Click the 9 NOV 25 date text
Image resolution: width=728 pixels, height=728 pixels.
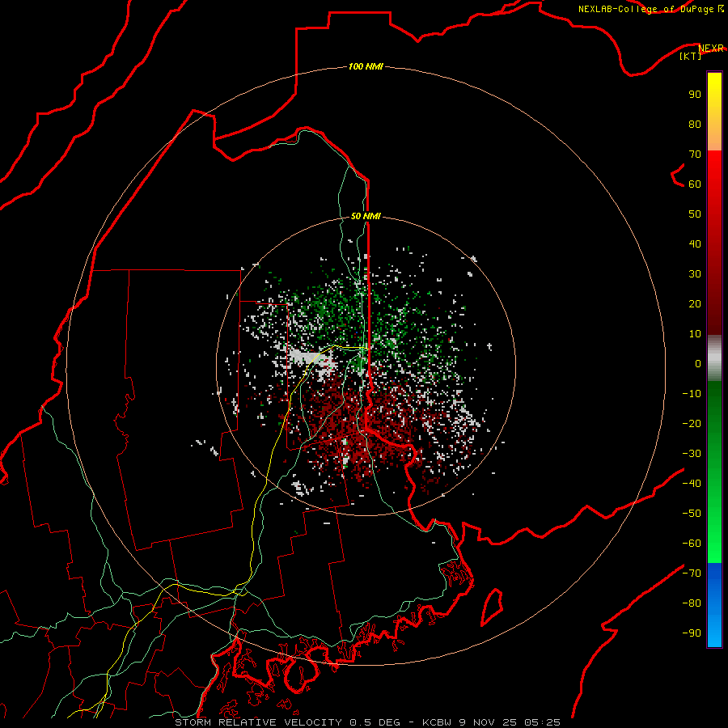[x=488, y=722]
